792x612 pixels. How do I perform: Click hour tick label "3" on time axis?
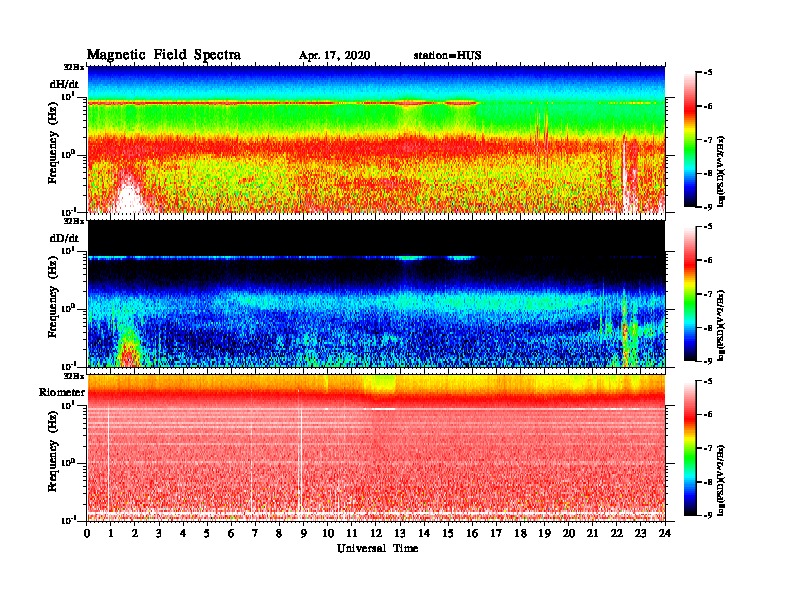point(159,533)
